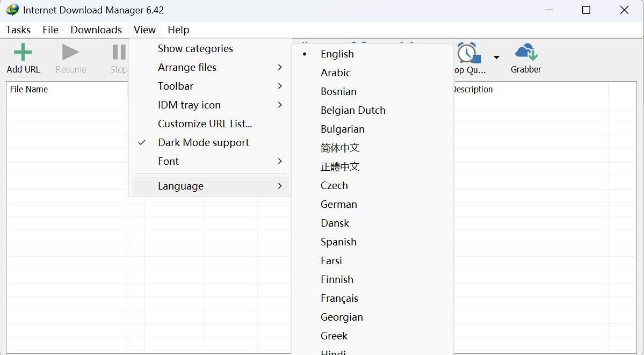Expand Font submenu

click(211, 162)
